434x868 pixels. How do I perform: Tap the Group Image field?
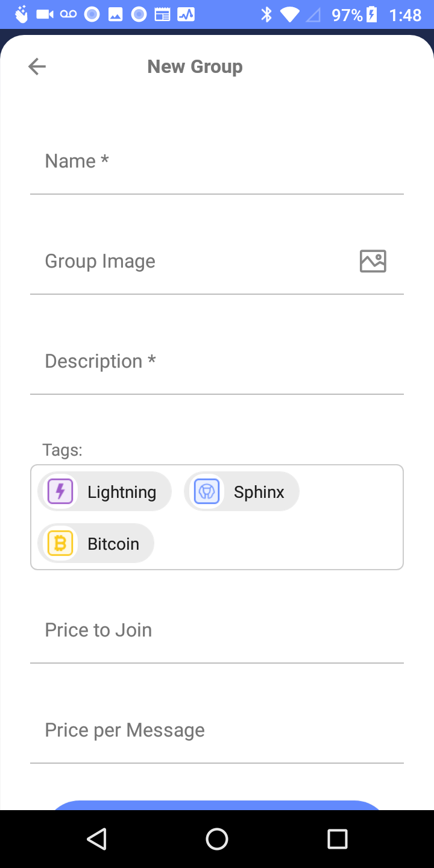pos(181,262)
